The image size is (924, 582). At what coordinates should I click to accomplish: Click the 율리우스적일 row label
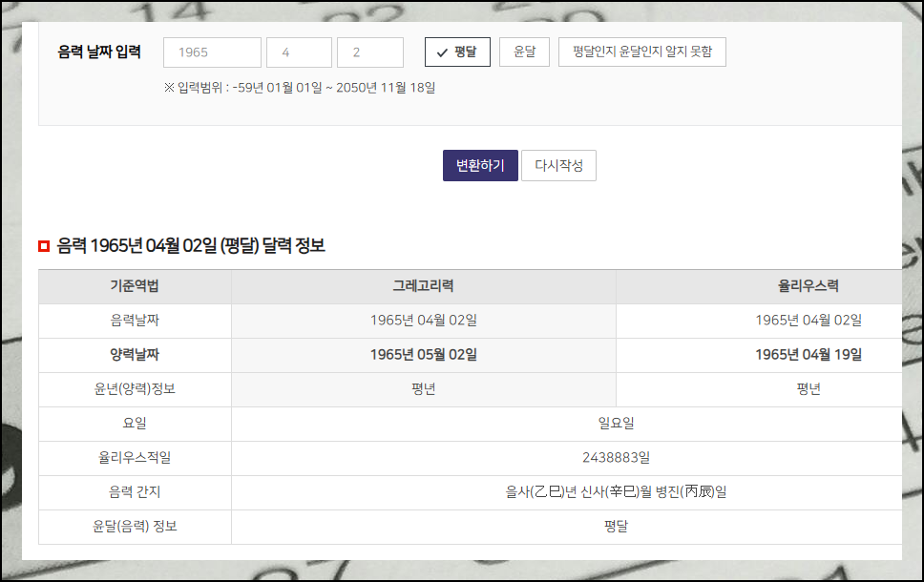pyautogui.click(x=135, y=458)
